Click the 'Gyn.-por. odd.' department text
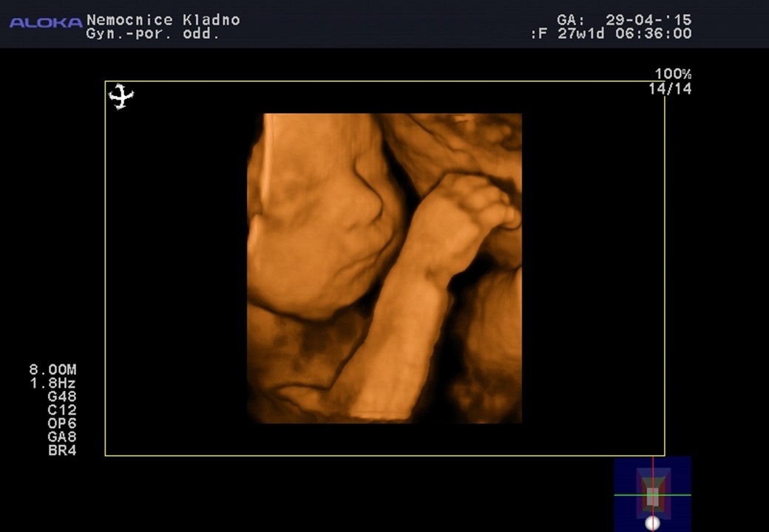 (x=152, y=34)
